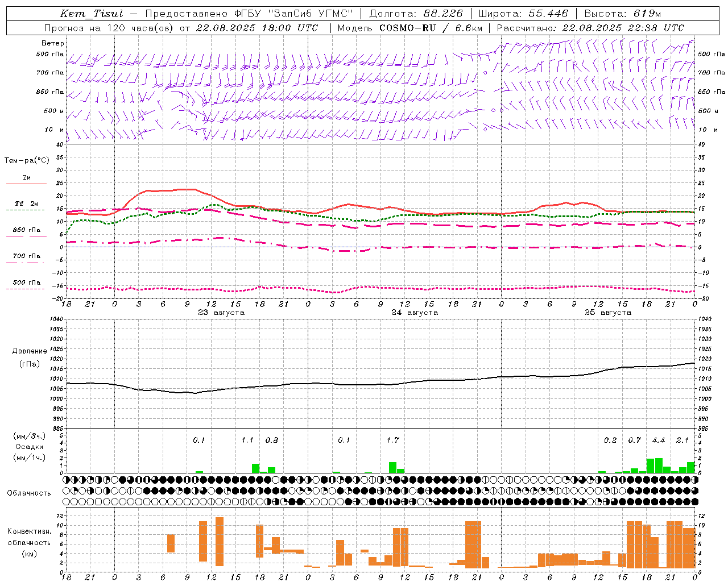Click the Широта: 55.446 latitude value
The height and width of the screenshot is (582, 728).
point(523,14)
